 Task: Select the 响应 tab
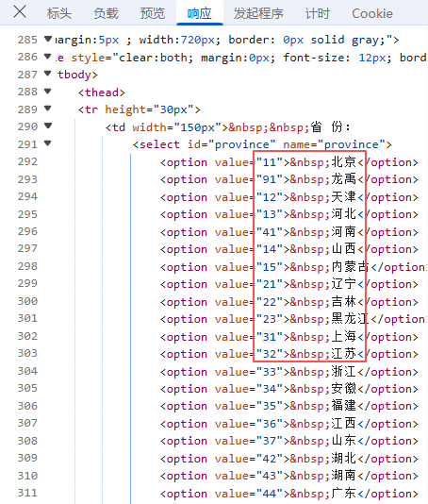coord(200,13)
